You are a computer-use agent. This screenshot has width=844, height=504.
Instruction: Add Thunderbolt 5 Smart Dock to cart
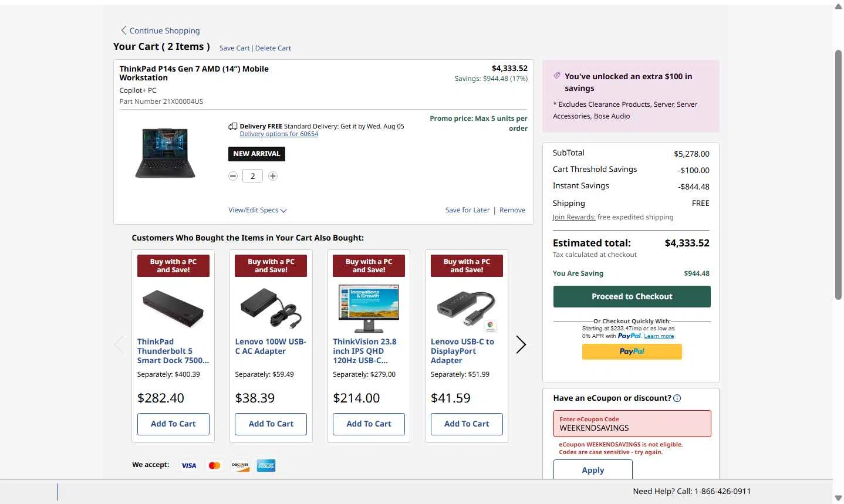173,424
